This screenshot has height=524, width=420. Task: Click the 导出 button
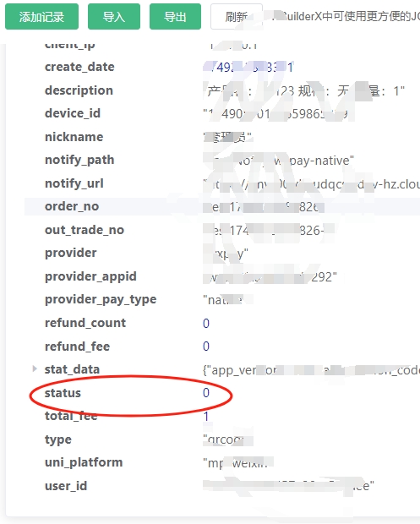tap(175, 17)
